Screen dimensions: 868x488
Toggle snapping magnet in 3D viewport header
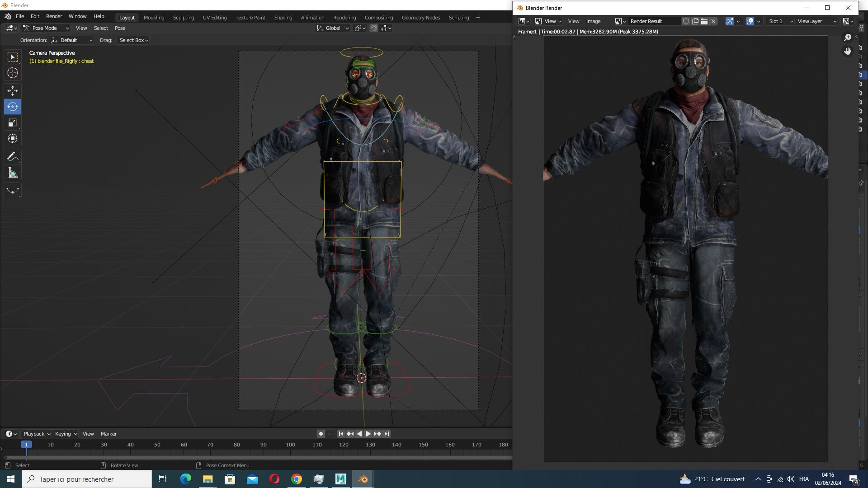374,28
